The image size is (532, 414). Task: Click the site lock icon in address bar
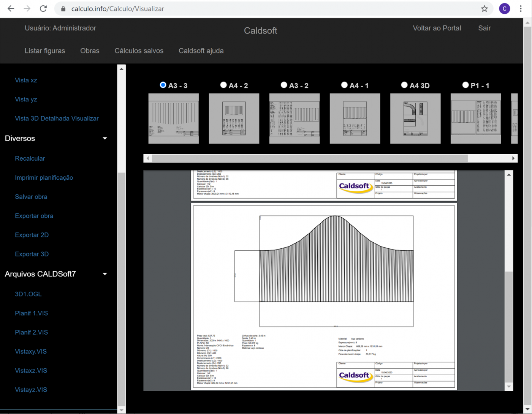click(x=63, y=9)
